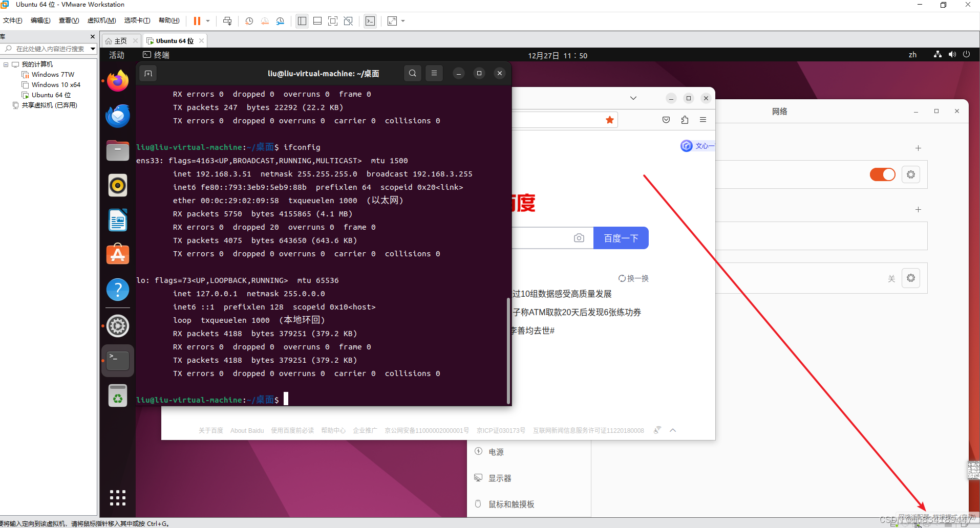Select 共享虚拟机 (已弃用) in the library
The image size is (980, 528).
tap(49, 105)
